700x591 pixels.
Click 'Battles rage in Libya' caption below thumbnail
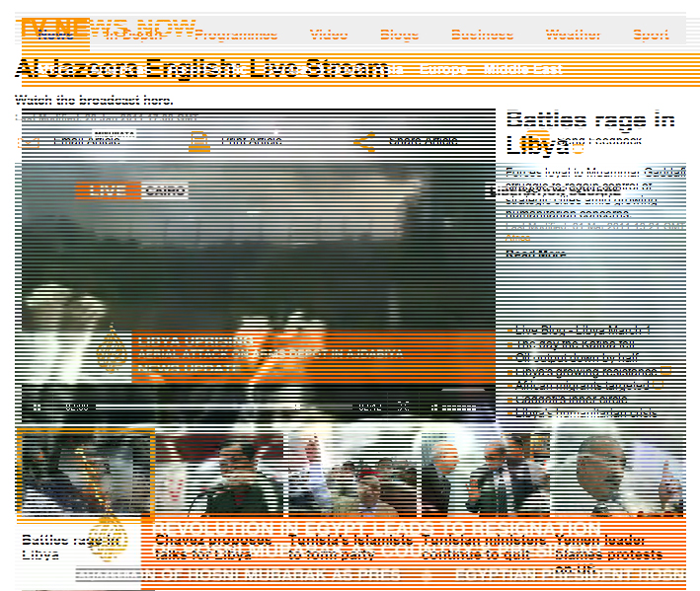[x=70, y=548]
